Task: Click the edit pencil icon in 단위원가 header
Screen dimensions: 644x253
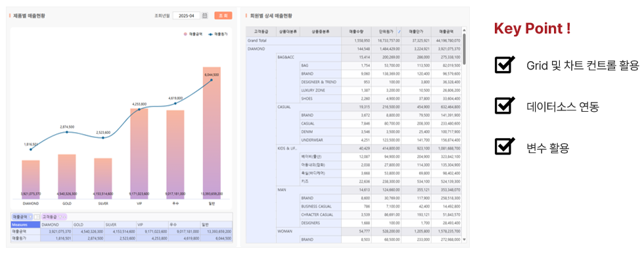Action: pos(400,32)
